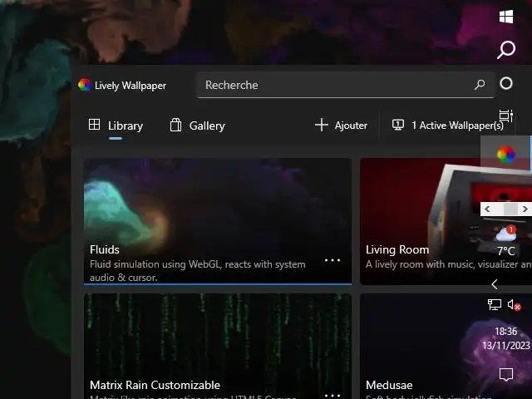The width and height of the screenshot is (532, 399).
Task: Click the plus icon beside Ajouter
Action: (x=322, y=125)
